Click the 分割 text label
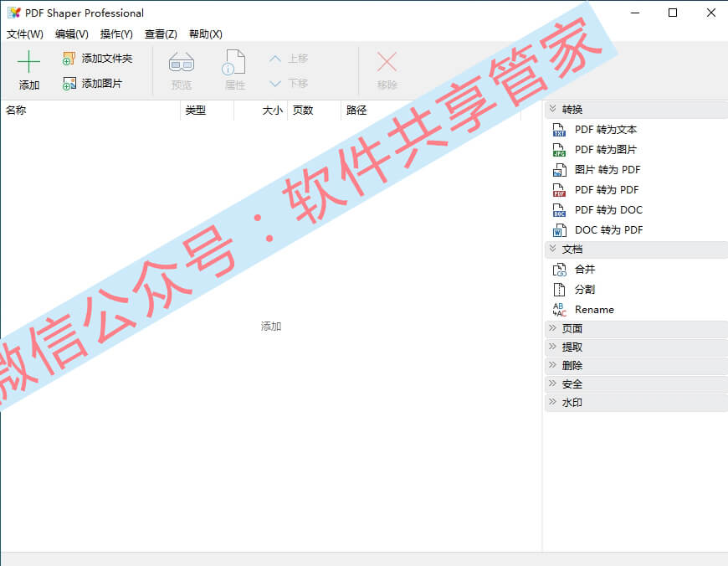The image size is (728, 566). pos(585,290)
